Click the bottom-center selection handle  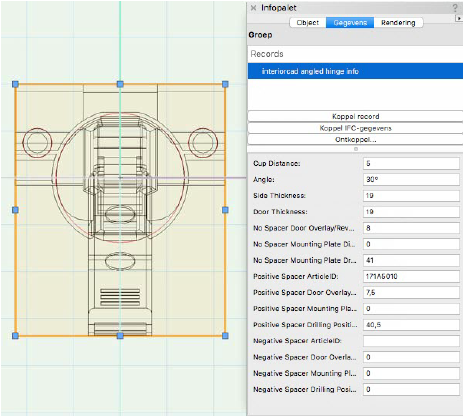(x=120, y=336)
